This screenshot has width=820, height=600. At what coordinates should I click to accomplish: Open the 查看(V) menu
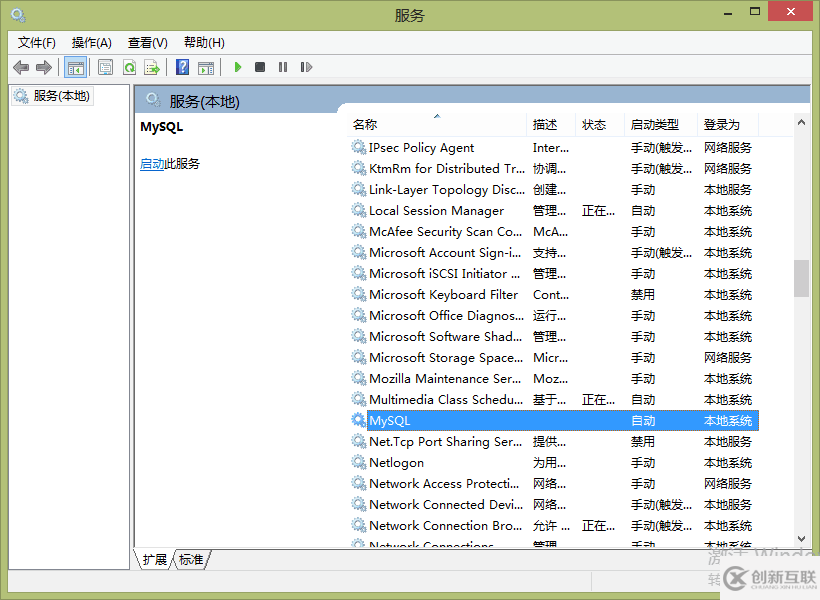pos(147,43)
